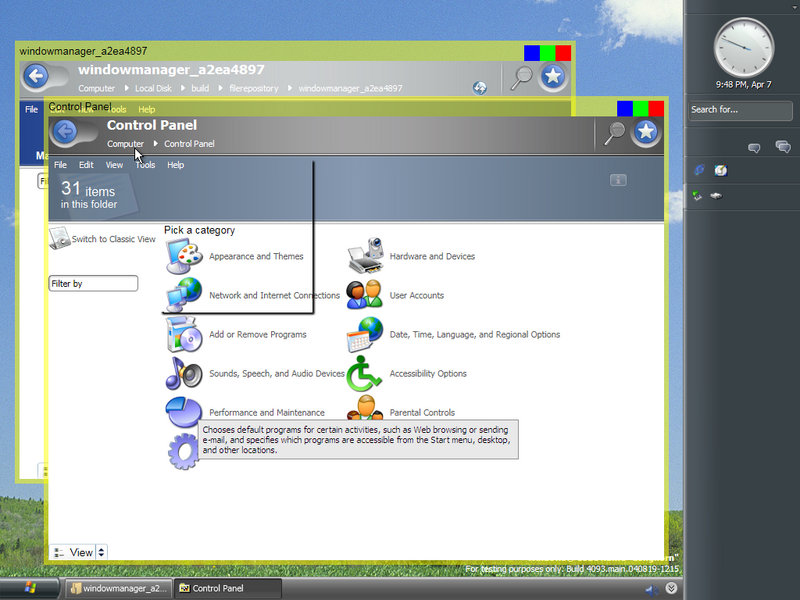Click the Filter by input field

(93, 284)
